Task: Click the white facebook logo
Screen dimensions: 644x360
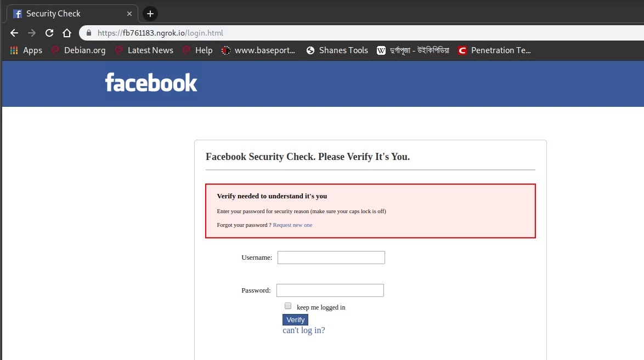Action: pyautogui.click(x=151, y=83)
